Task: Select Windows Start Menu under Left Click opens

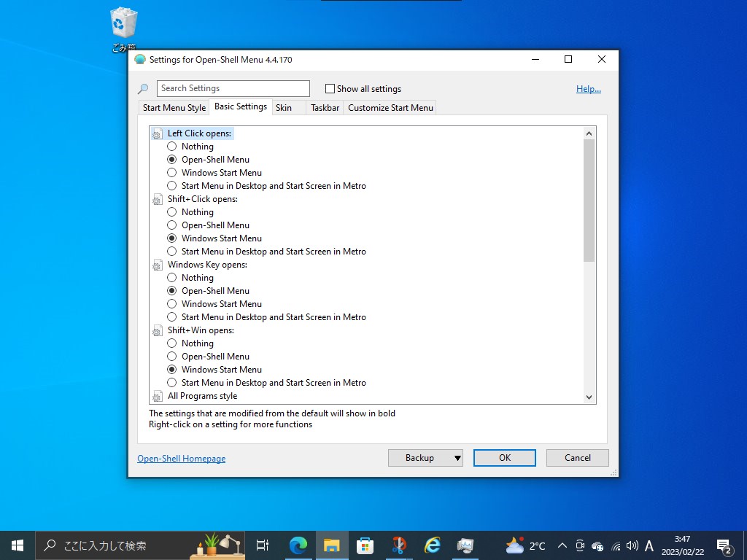Action: (172, 173)
